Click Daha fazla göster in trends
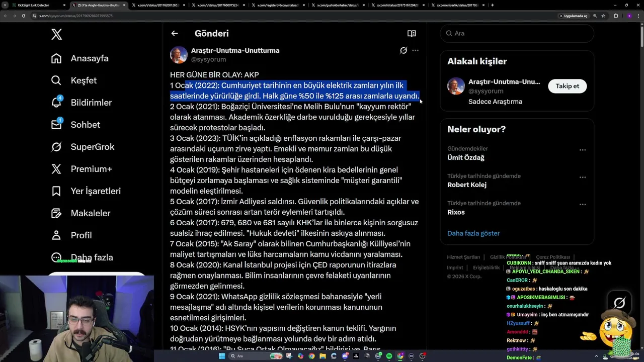The image size is (644, 362). pyautogui.click(x=473, y=233)
